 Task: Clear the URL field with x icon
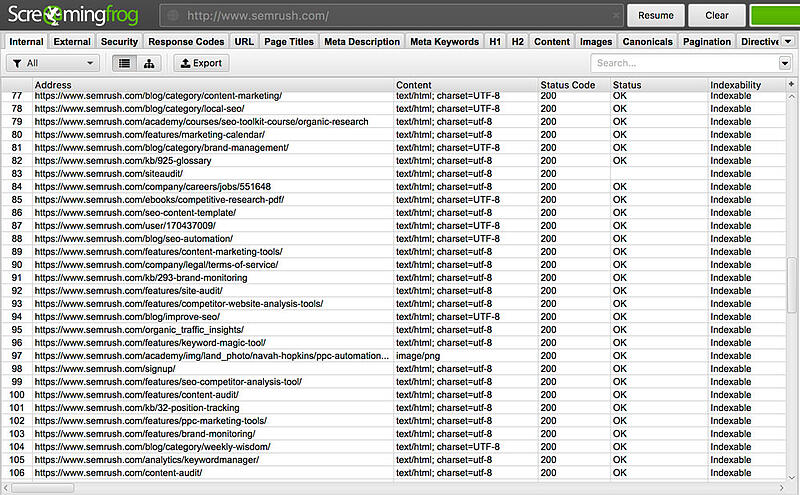pos(616,16)
